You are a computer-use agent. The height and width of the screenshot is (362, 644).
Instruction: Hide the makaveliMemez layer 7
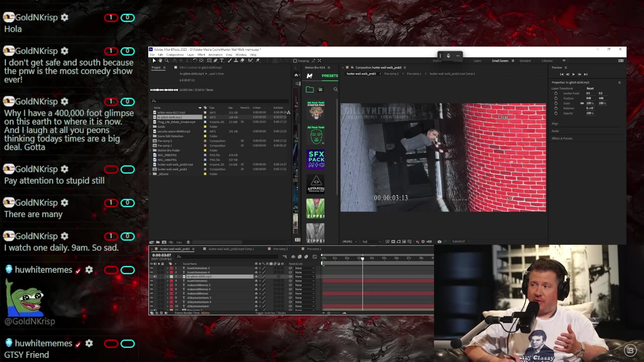point(151,294)
